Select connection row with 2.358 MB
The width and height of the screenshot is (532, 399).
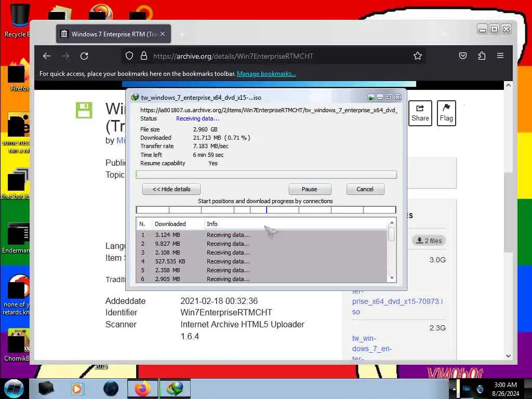pyautogui.click(x=261, y=270)
